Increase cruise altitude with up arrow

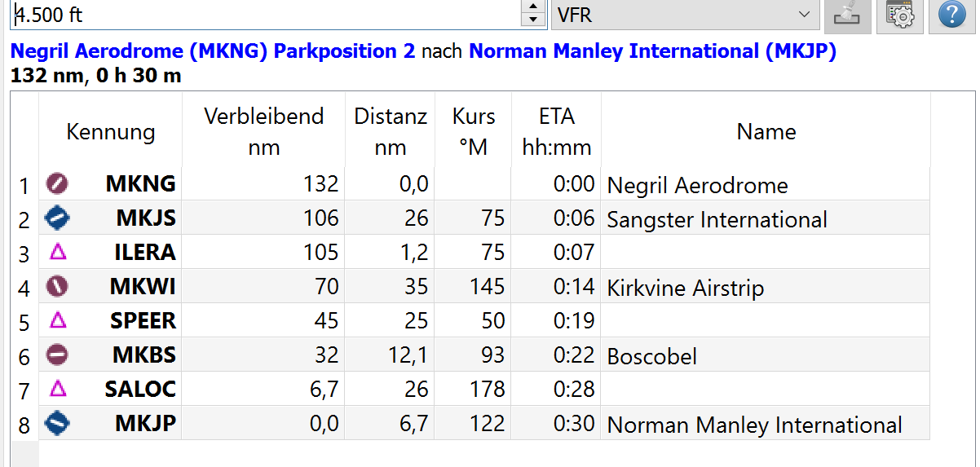coord(533,7)
